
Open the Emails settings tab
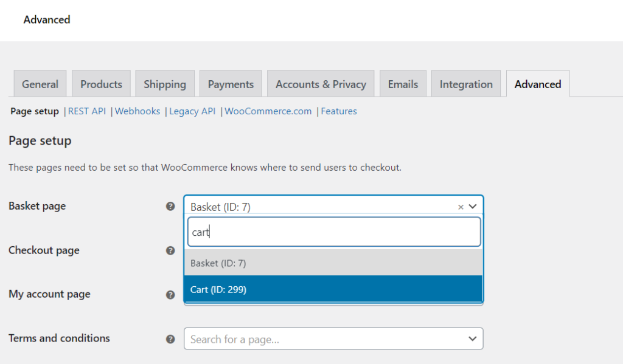click(403, 84)
